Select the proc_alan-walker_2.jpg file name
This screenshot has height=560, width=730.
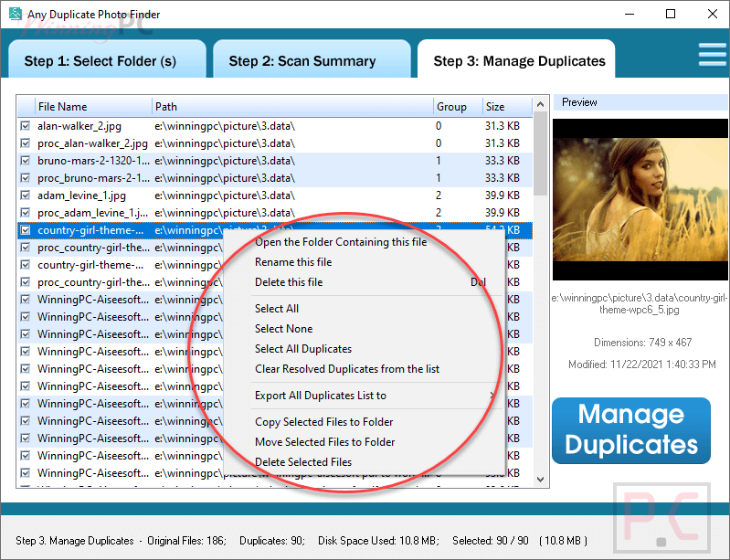pos(92,143)
